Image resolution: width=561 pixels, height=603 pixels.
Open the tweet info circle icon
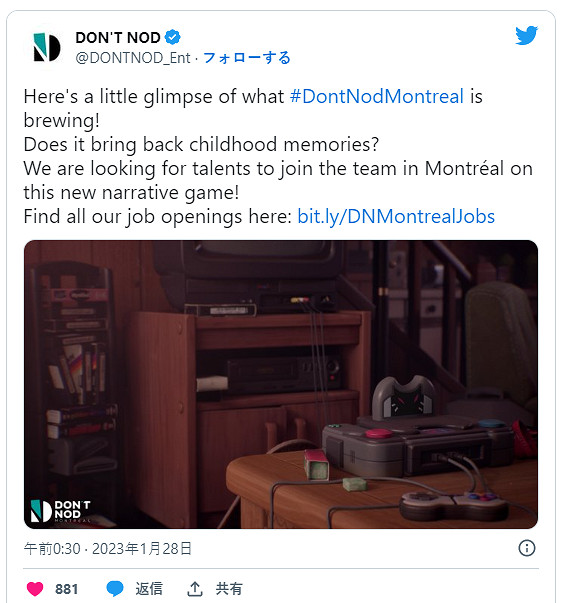point(527,548)
